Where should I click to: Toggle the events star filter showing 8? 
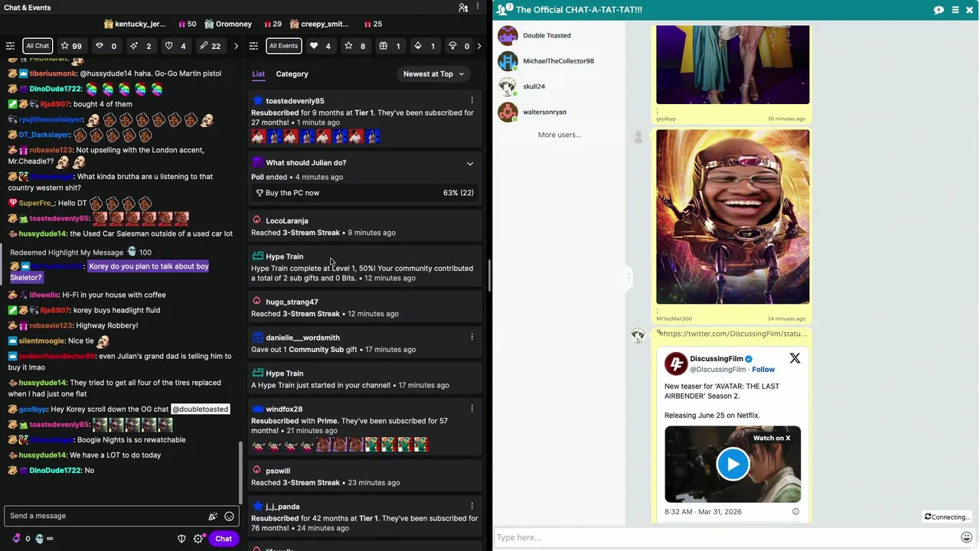355,46
